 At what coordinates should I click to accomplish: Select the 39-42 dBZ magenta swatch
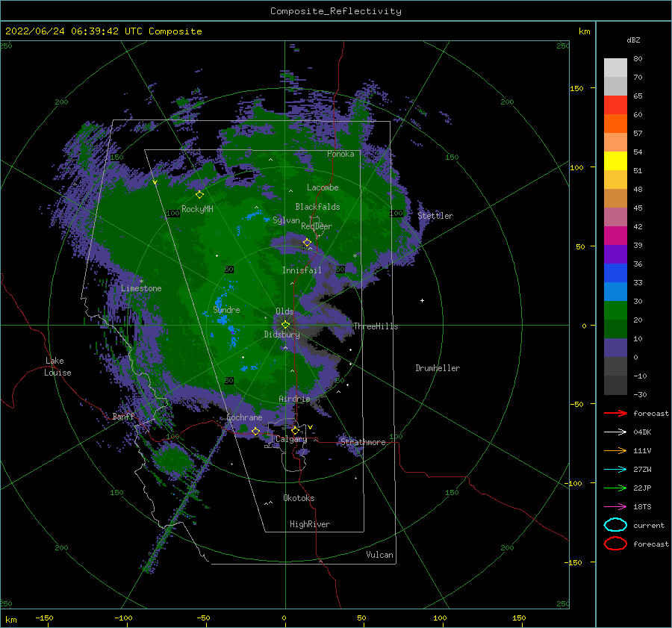point(615,235)
